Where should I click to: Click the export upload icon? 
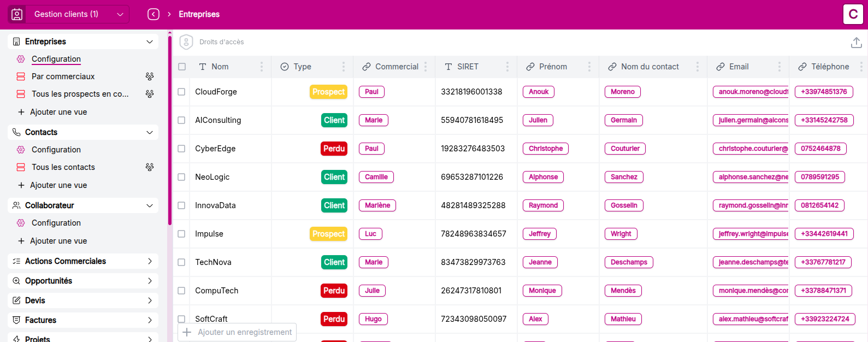pyautogui.click(x=856, y=43)
